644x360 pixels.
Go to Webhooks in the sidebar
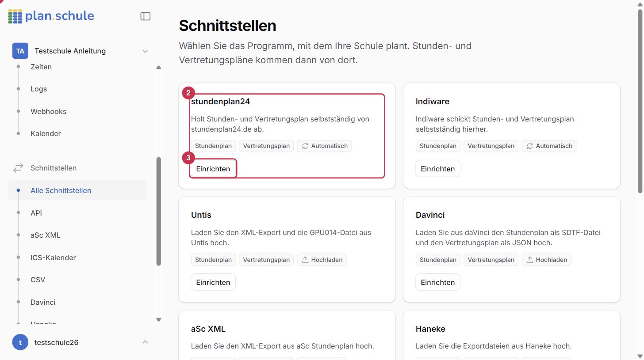pyautogui.click(x=48, y=111)
